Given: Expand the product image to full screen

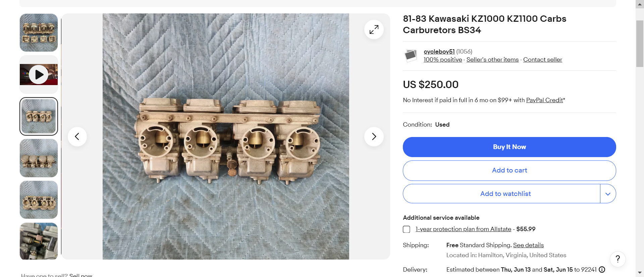Looking at the screenshot, I should 374,29.
